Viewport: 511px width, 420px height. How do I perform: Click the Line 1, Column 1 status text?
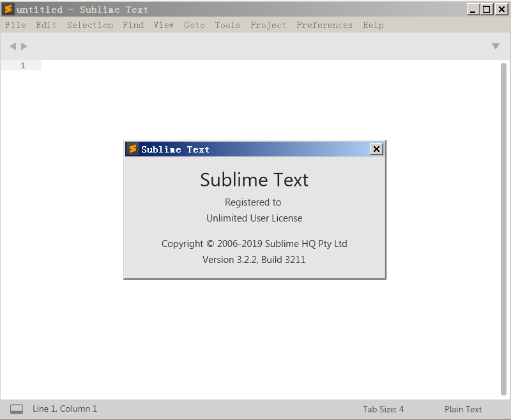point(65,409)
